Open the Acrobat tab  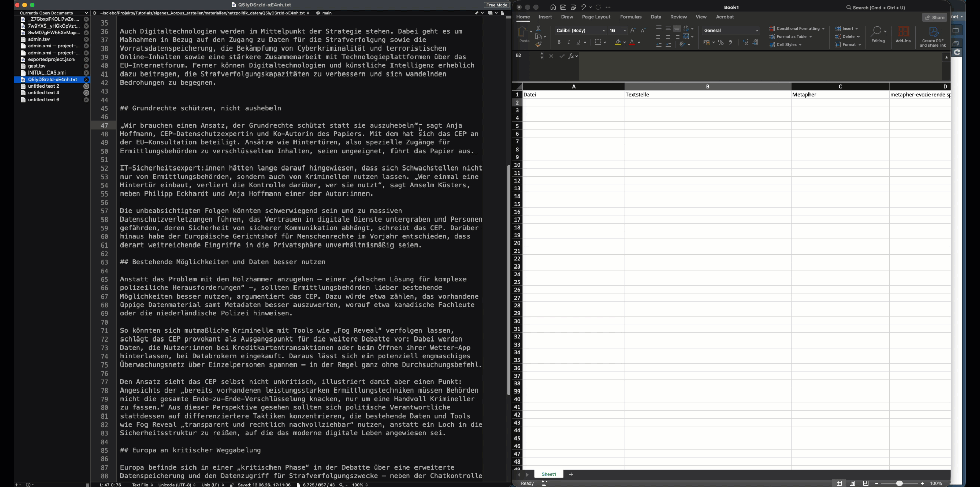coord(725,17)
